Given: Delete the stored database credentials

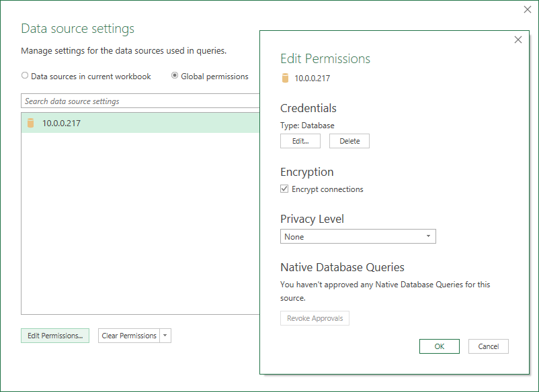Looking at the screenshot, I should 349,141.
